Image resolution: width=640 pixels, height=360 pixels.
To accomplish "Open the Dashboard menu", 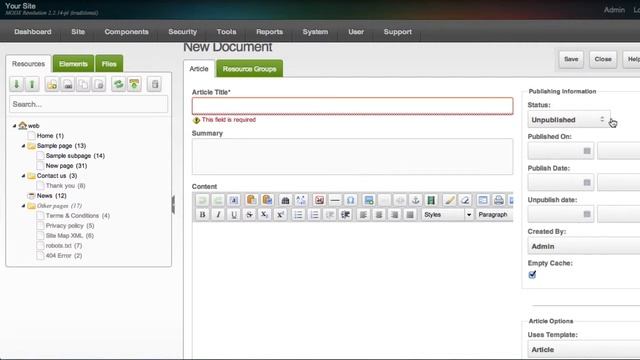I will 33,32.
